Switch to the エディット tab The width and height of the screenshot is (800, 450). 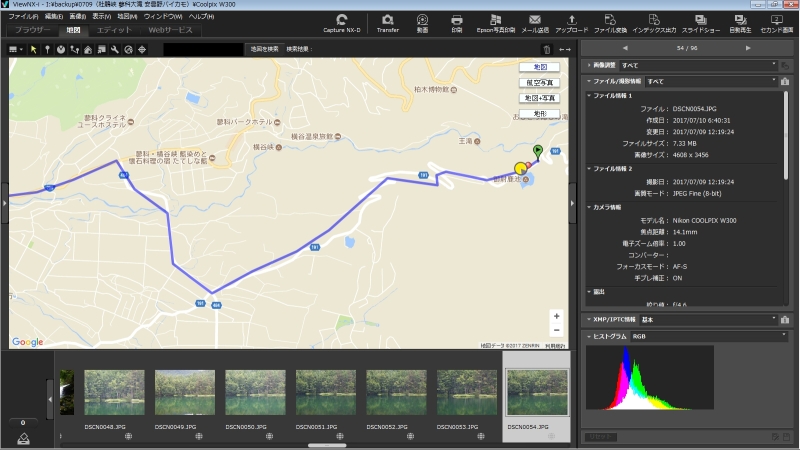[x=114, y=30]
